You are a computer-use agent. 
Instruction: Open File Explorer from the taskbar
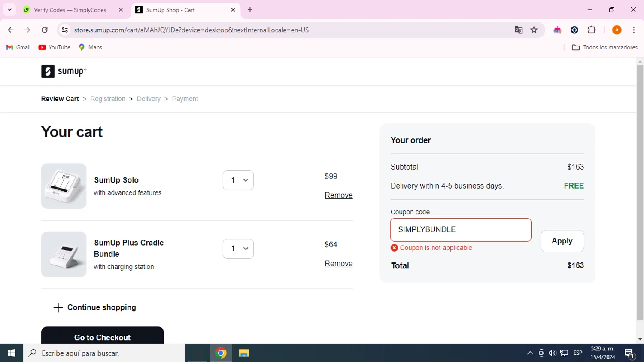244,353
